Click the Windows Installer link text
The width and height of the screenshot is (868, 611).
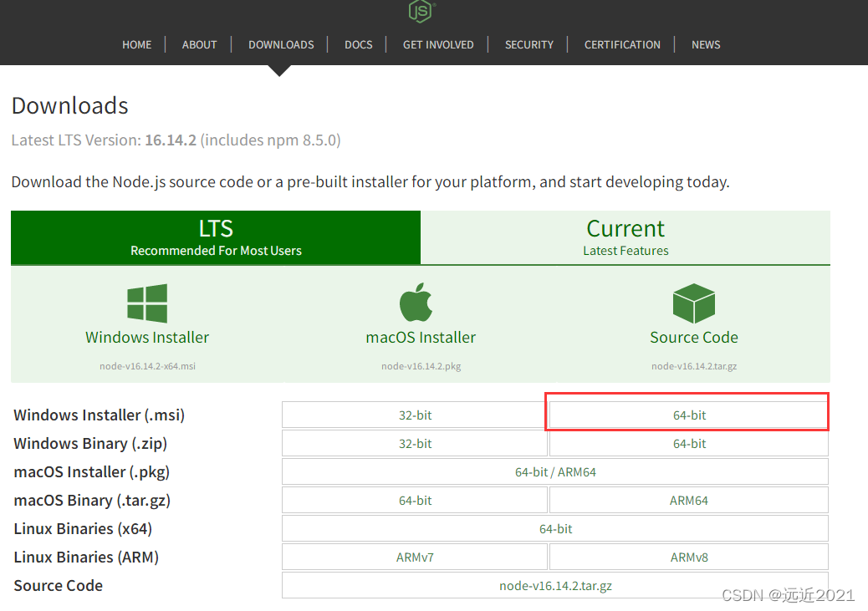(x=147, y=337)
